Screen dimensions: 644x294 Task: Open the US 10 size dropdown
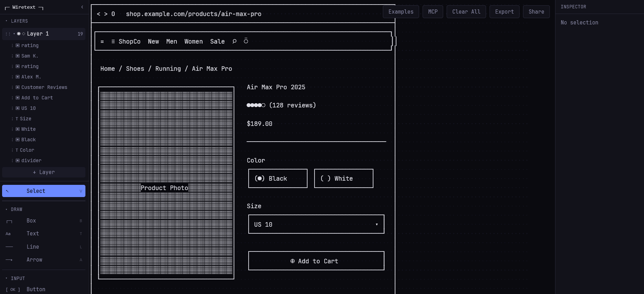(316, 224)
